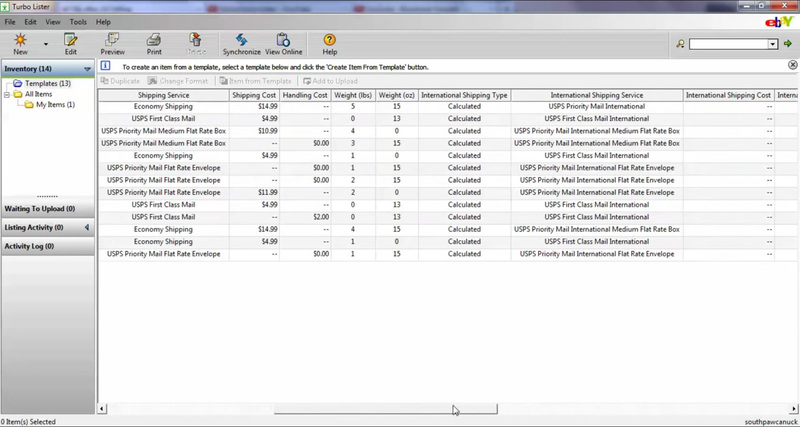
Task: Click the eBay logo
Action: point(779,22)
